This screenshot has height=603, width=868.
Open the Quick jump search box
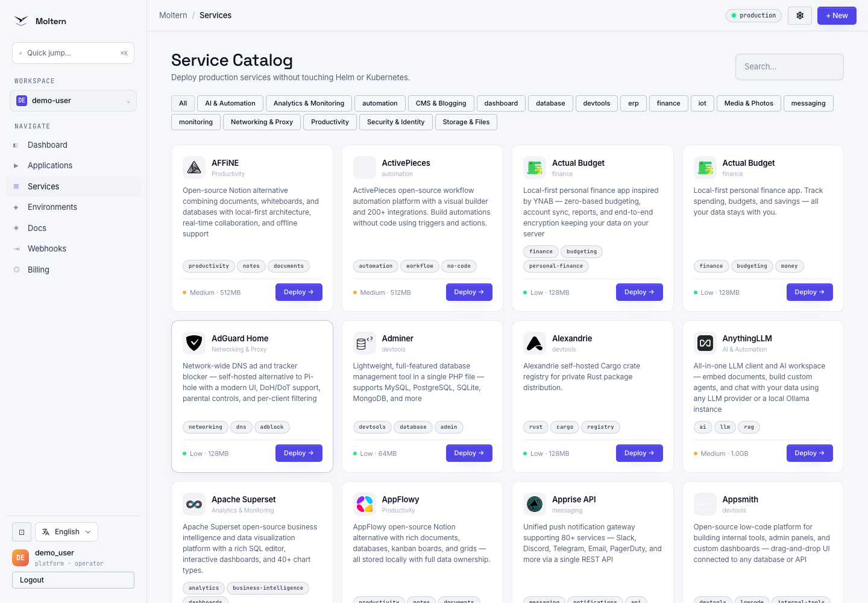[73, 53]
